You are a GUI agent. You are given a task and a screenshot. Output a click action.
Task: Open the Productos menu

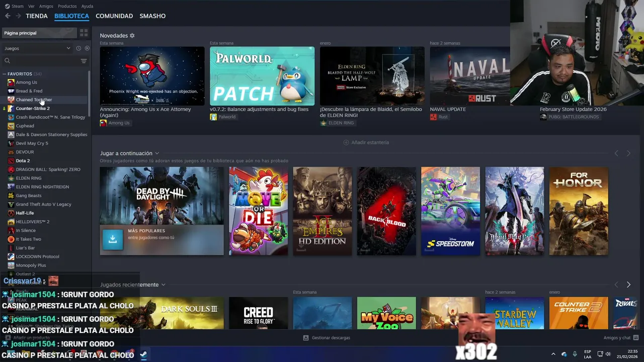(x=67, y=6)
